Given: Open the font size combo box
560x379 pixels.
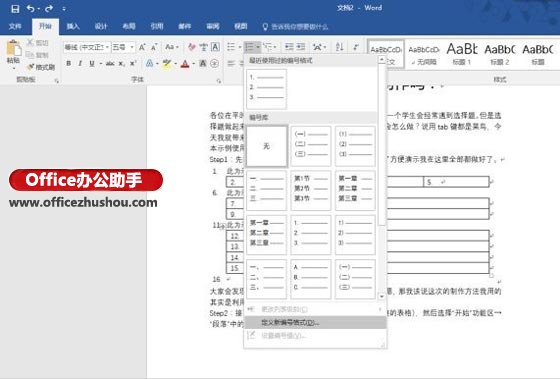Looking at the screenshot, I should (x=123, y=47).
